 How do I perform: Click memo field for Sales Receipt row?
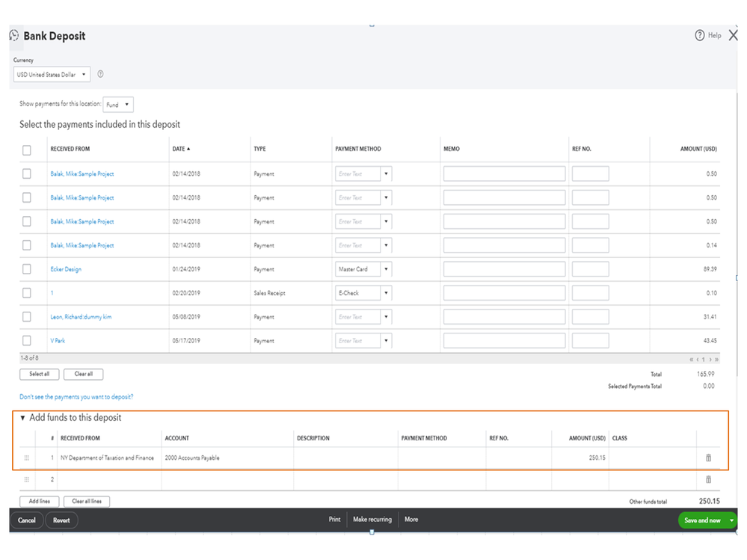click(504, 293)
